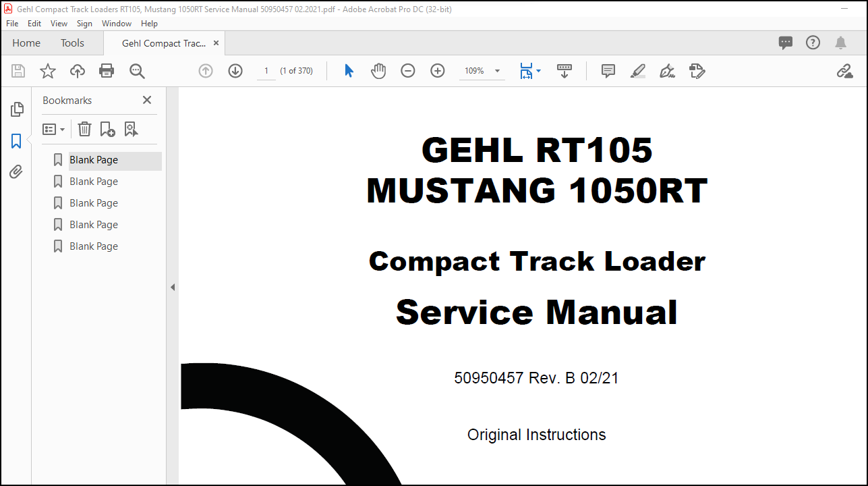Expand the page fit options arrow
The height and width of the screenshot is (486, 868).
[x=538, y=70]
